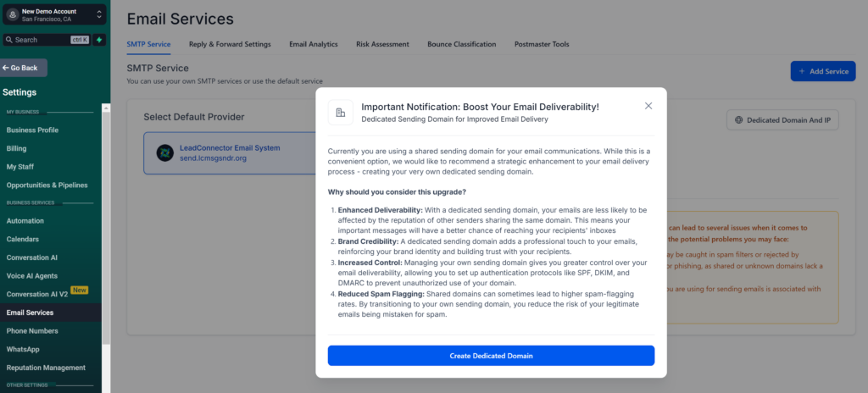
Task: Click the New badge beside Conversation AI V2
Action: point(79,290)
